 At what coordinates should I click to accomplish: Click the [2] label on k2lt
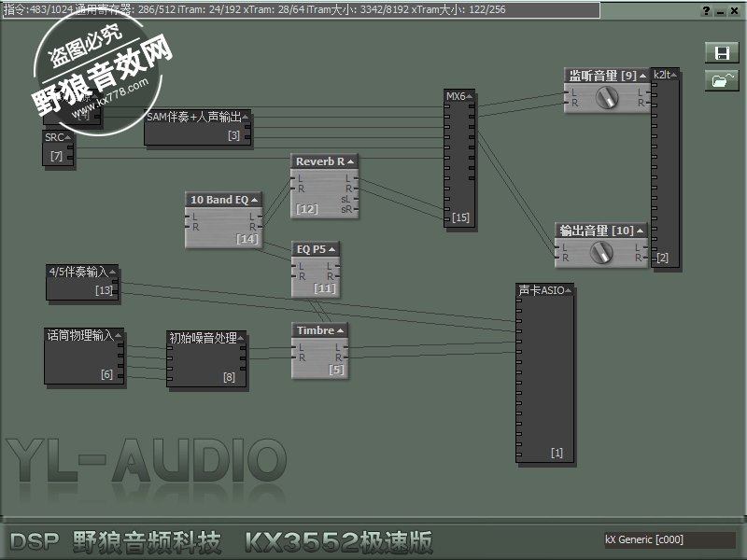point(663,258)
